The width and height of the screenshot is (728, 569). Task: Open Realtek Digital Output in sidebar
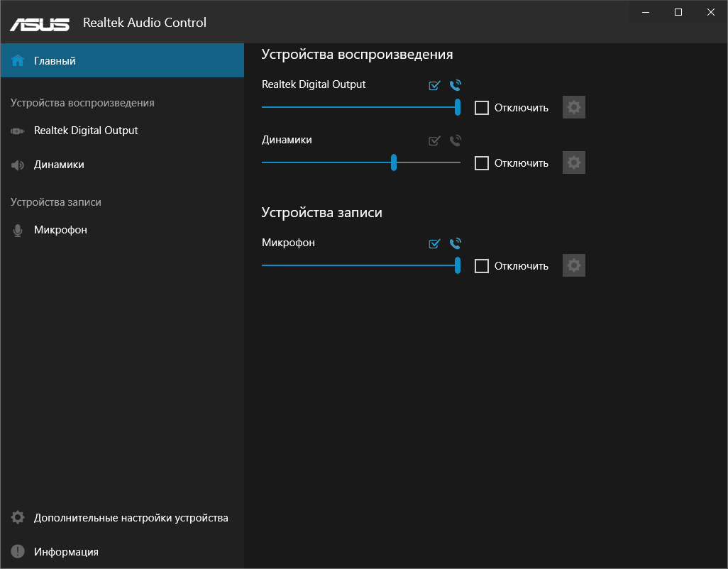coord(86,131)
